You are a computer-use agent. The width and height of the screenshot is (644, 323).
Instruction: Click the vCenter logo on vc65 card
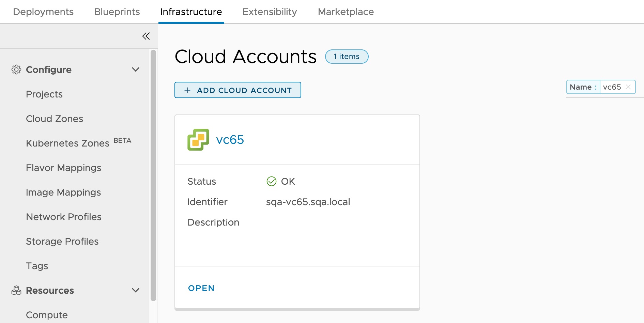(198, 139)
